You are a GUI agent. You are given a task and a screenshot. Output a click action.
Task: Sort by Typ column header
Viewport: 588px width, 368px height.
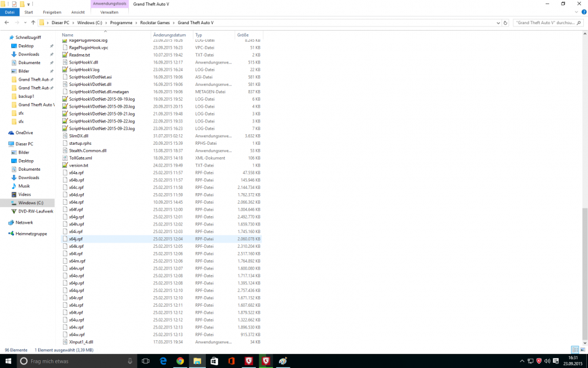point(214,35)
